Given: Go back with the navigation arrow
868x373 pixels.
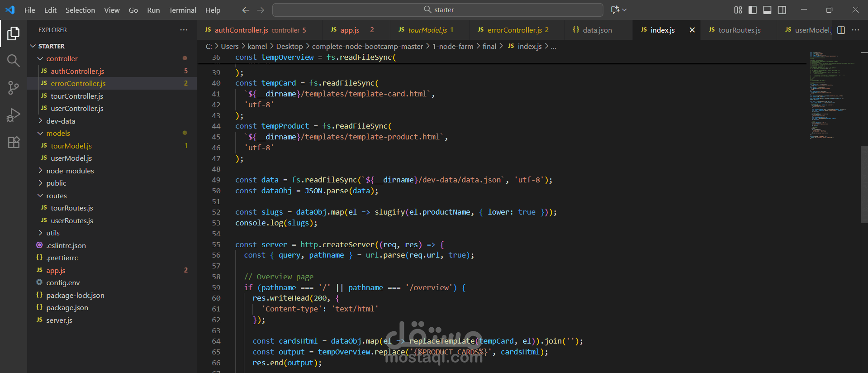Looking at the screenshot, I should pos(246,10).
